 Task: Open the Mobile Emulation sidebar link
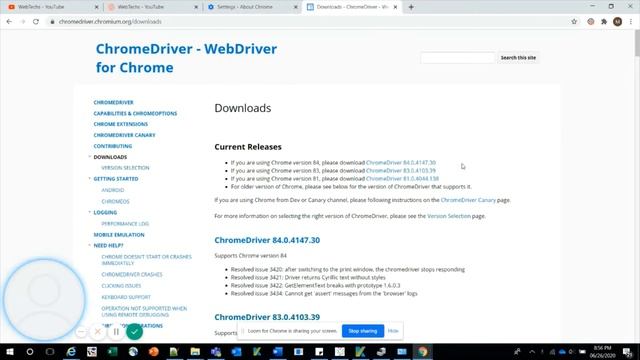[119, 235]
